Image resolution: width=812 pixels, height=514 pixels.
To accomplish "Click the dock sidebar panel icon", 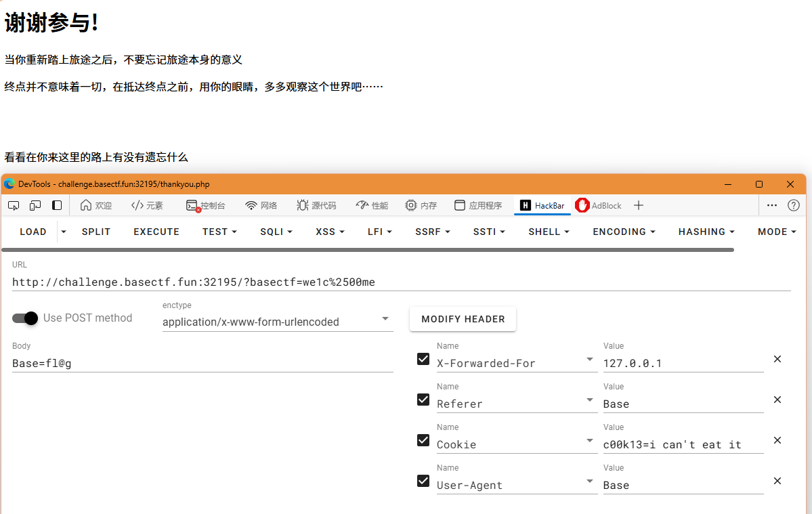I will 57,205.
